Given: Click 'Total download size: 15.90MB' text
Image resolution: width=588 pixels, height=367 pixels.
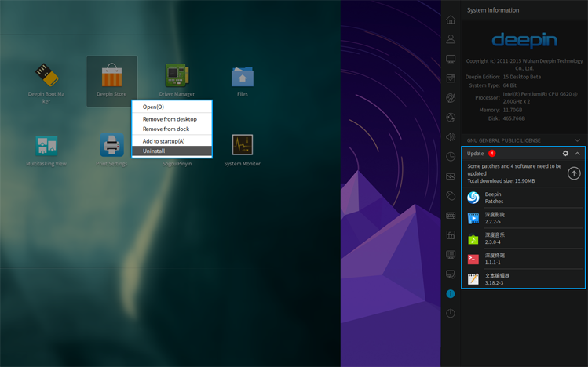Looking at the screenshot, I should (x=501, y=181).
